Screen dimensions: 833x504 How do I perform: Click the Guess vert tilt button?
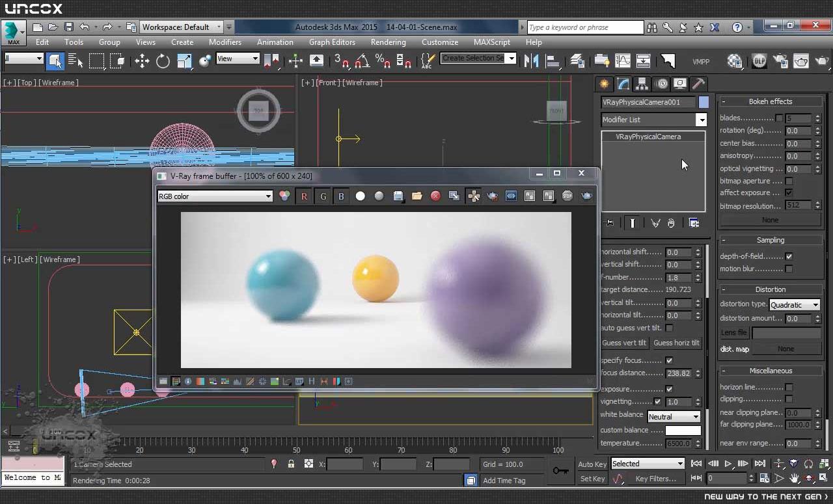coord(624,343)
